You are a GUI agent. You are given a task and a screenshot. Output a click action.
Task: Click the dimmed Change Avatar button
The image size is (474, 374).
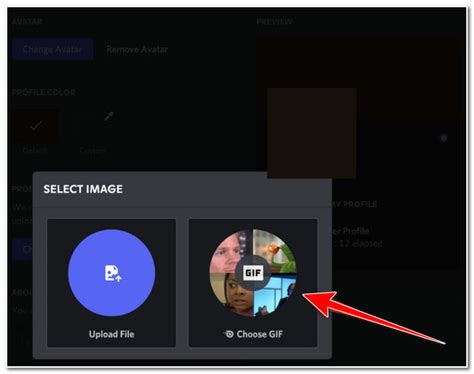click(52, 49)
